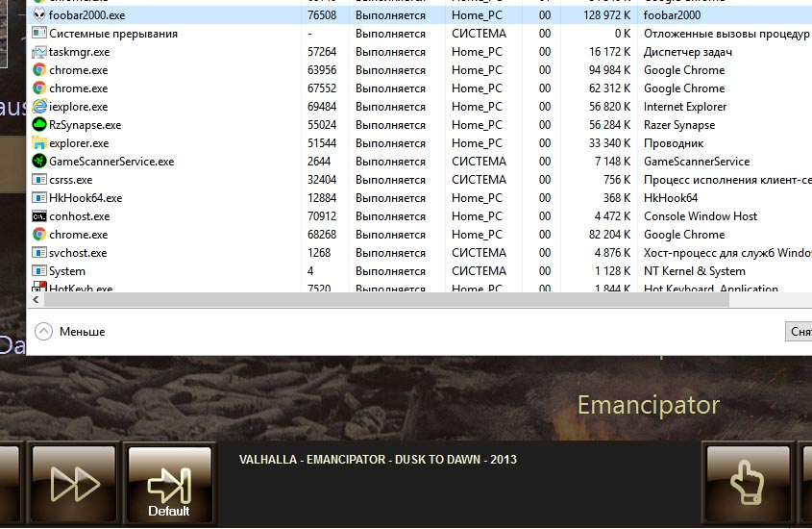Image resolution: width=812 pixels, height=529 pixels.
Task: Select the foobar2000.exe process name
Action: coord(87,15)
